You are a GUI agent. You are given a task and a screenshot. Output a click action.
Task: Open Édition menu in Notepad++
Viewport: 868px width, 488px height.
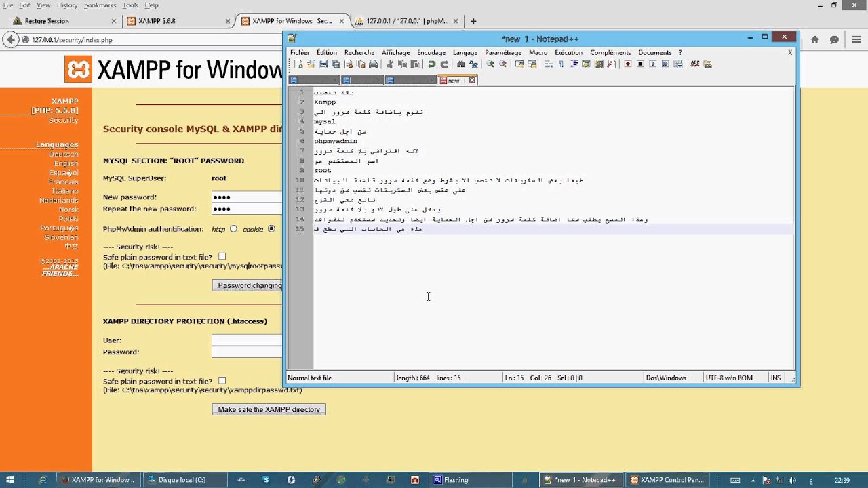click(x=326, y=52)
